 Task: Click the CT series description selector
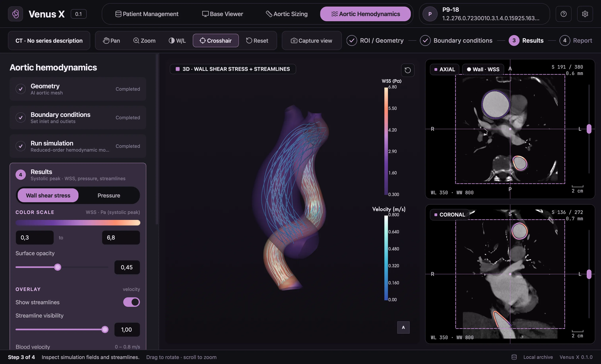49,40
